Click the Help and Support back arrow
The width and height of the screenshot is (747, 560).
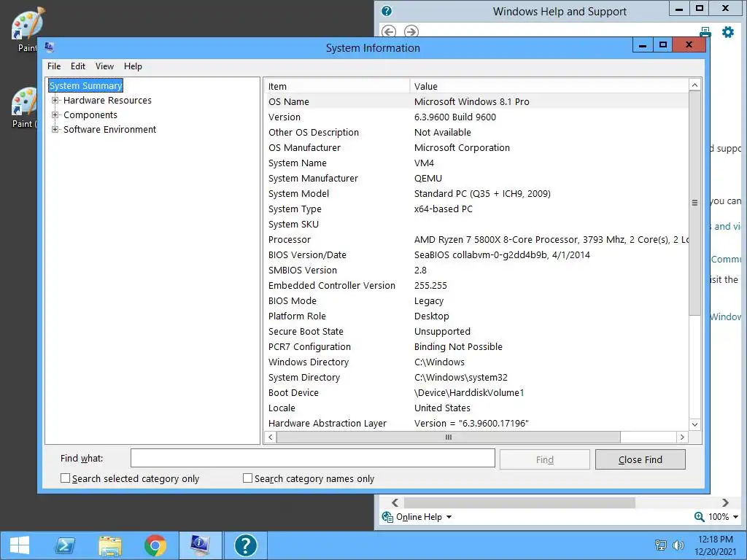pos(389,32)
